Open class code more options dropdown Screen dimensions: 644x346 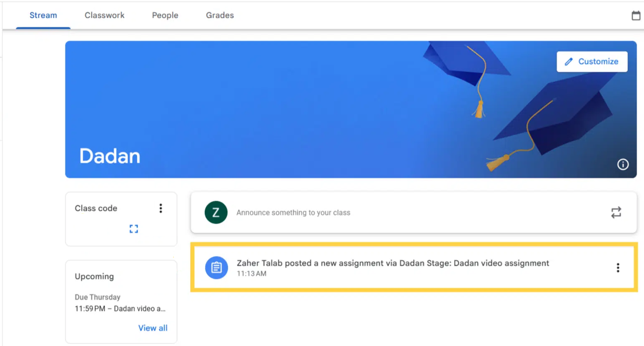[161, 208]
